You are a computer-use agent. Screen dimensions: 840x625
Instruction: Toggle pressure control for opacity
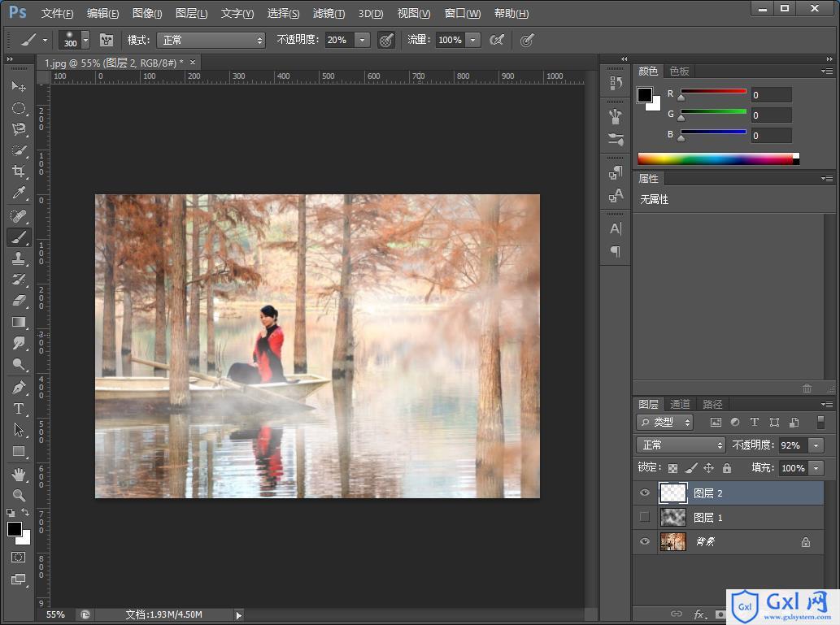tap(386, 40)
